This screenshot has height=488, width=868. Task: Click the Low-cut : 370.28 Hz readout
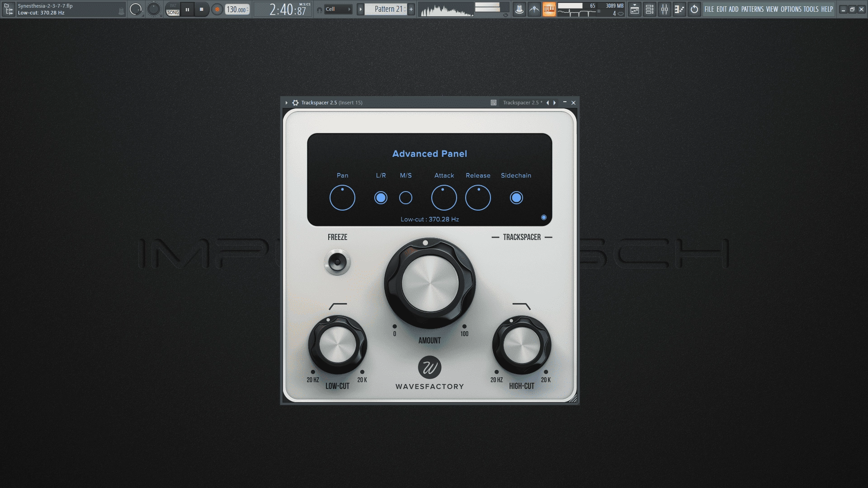coord(429,219)
